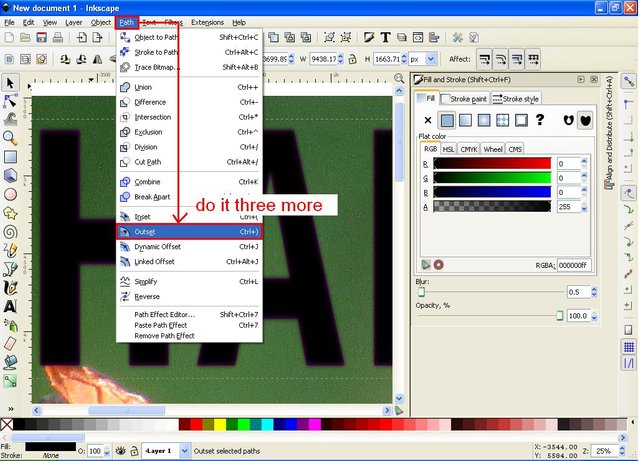Switch to Wheel color tab
Image resolution: width=640 pixels, height=461 pixels.
(x=493, y=149)
